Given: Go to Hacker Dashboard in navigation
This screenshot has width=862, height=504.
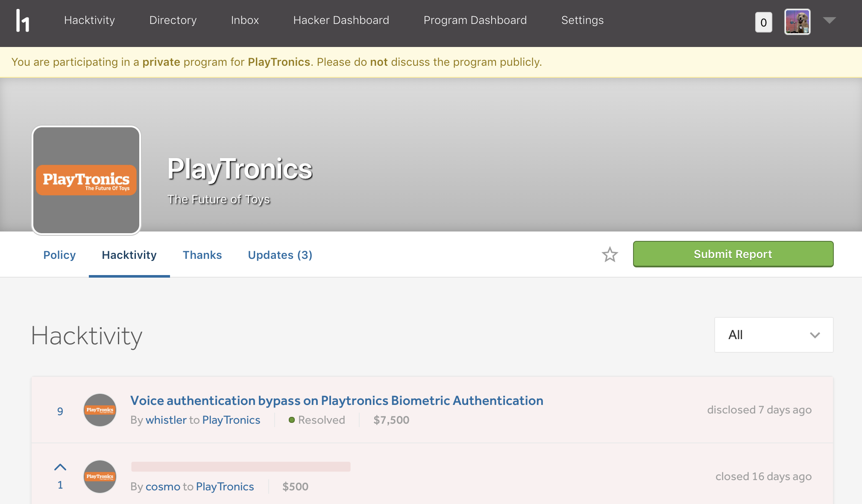Looking at the screenshot, I should [341, 20].
